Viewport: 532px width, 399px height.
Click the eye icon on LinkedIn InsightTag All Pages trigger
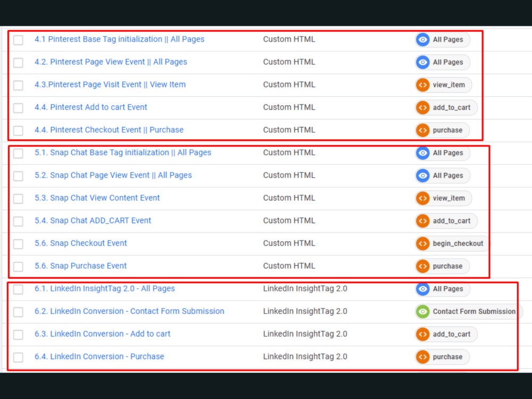422,288
